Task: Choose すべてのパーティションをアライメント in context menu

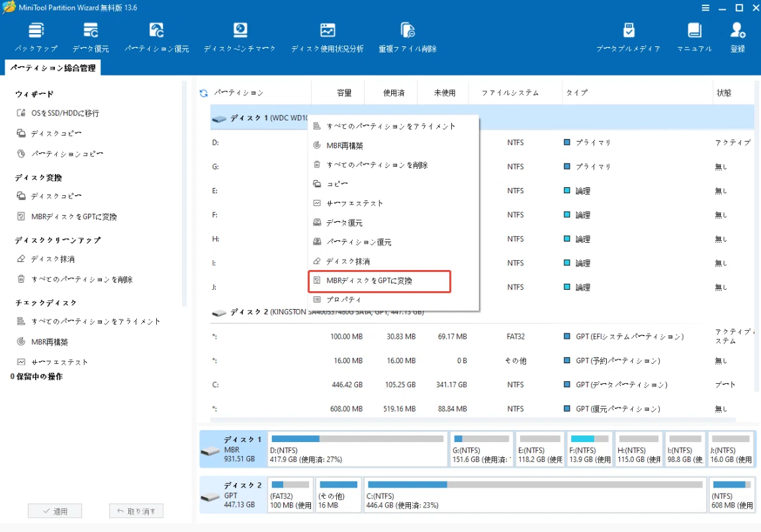Action: 393,126
